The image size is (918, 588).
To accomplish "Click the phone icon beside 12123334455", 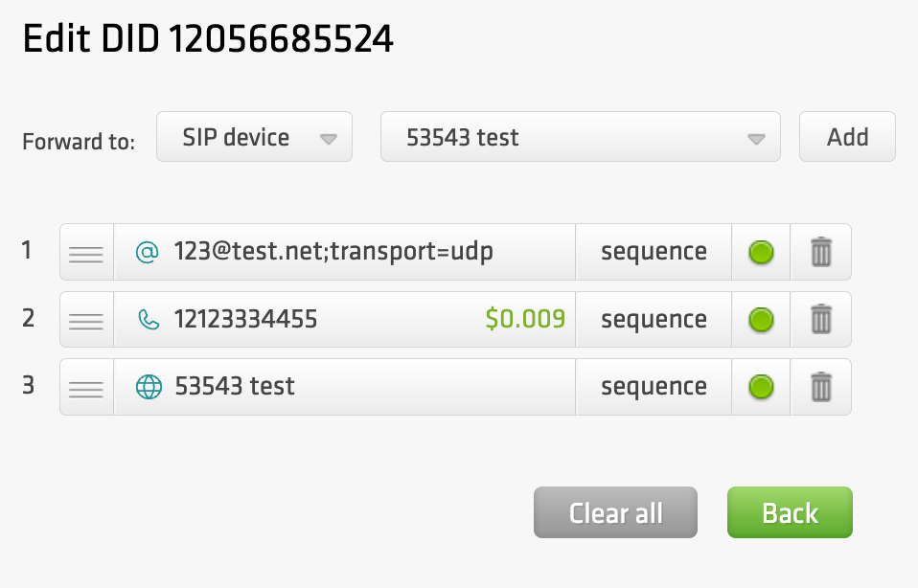I will [149, 320].
